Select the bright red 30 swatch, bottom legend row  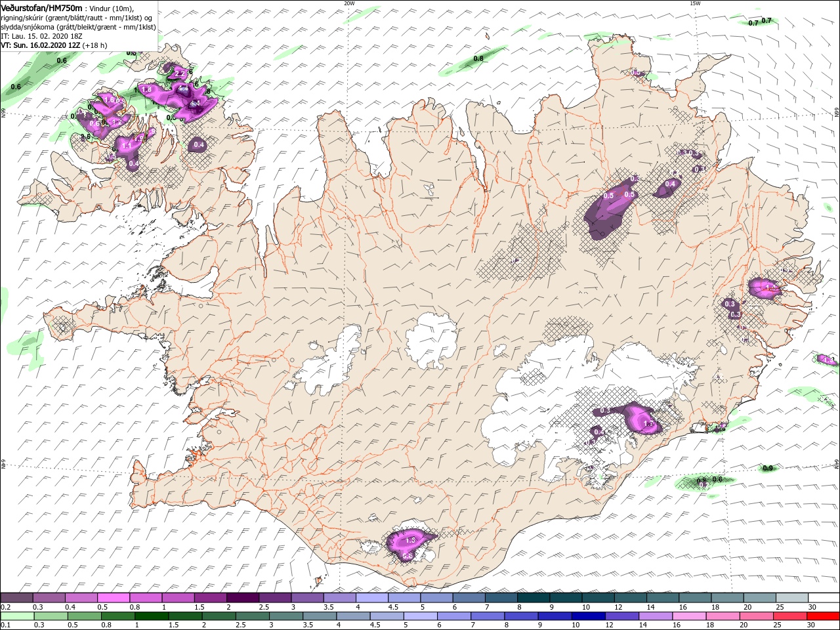(x=823, y=616)
